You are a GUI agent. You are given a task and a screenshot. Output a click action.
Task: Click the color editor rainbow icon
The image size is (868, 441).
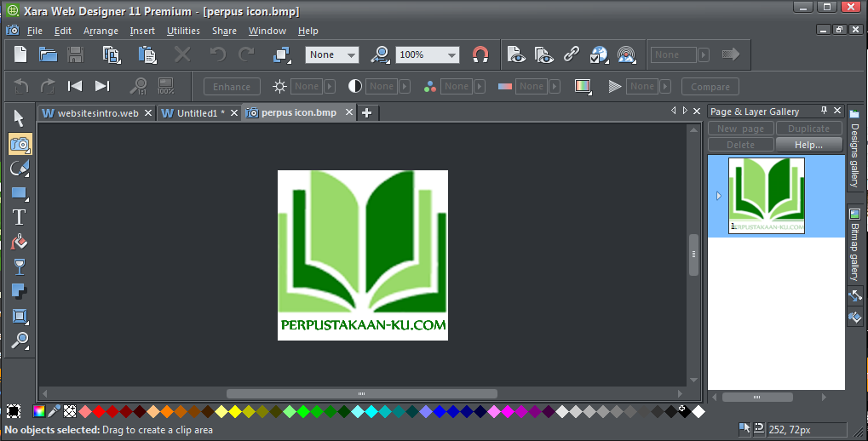coord(38,411)
